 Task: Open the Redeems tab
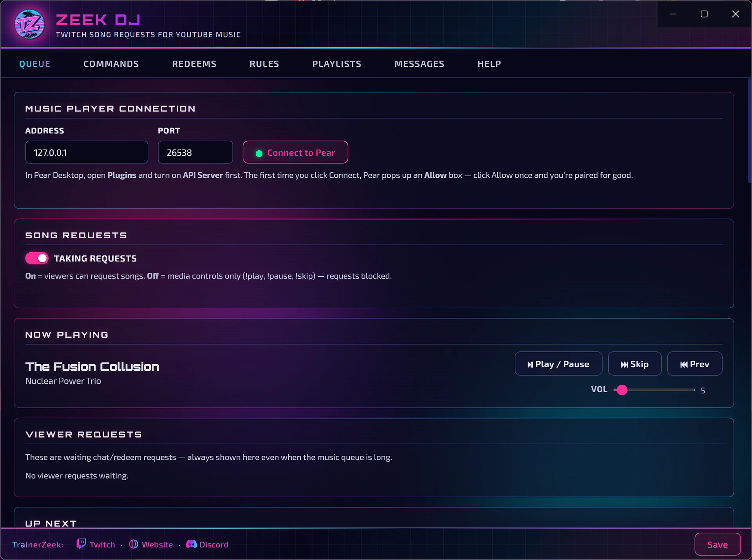click(x=194, y=64)
